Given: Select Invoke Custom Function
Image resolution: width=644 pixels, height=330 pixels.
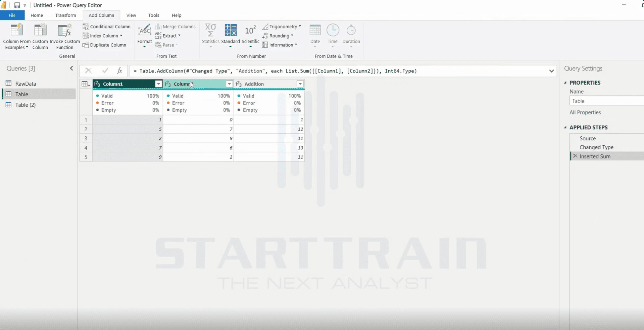Looking at the screenshot, I should tap(65, 37).
